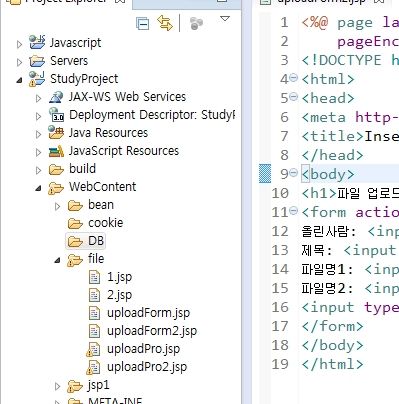
Task: Click the </html> text on line 19
Action: click(x=332, y=364)
